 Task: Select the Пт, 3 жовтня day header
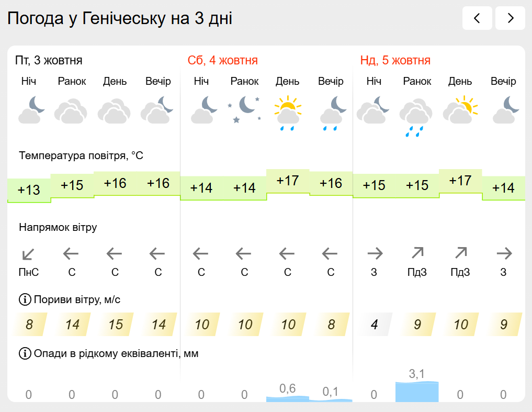[49, 61]
